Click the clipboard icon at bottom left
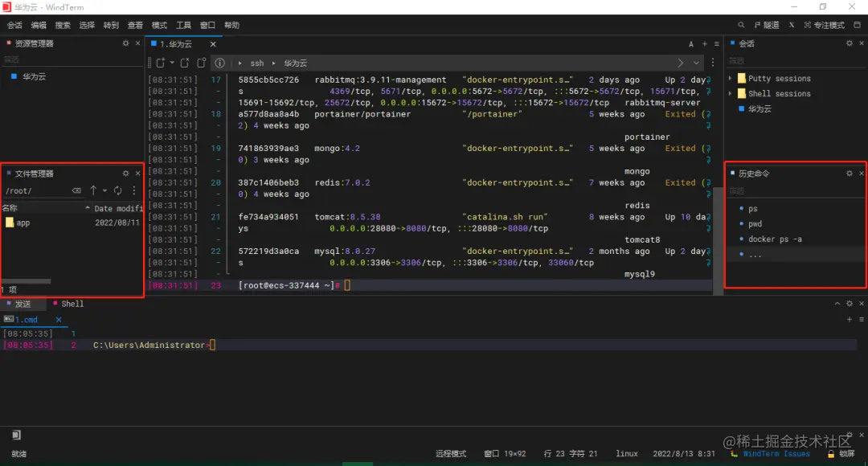 pyautogui.click(x=17, y=435)
